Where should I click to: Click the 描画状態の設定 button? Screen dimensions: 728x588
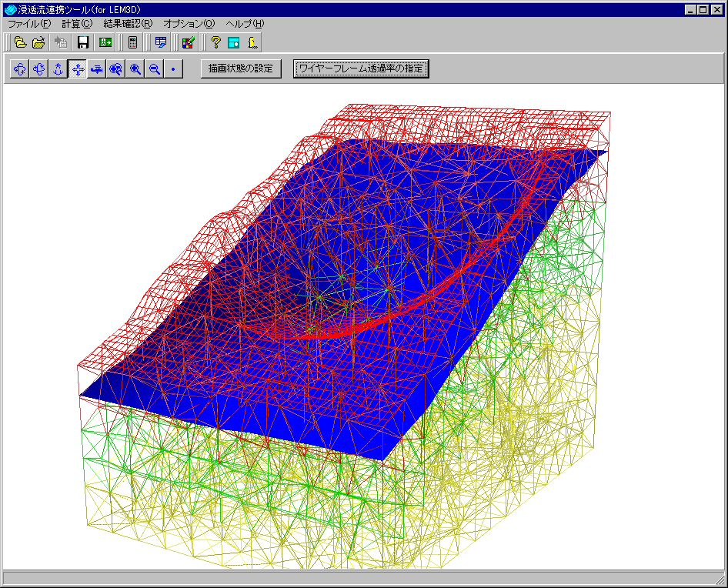pyautogui.click(x=241, y=68)
